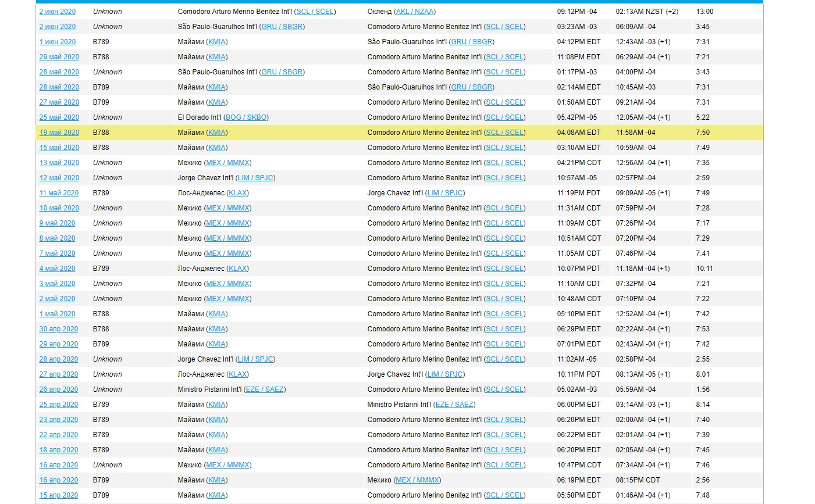The height and width of the screenshot is (504, 815).
Task: Open the 15 апр 2020 date link
Action: [x=59, y=495]
